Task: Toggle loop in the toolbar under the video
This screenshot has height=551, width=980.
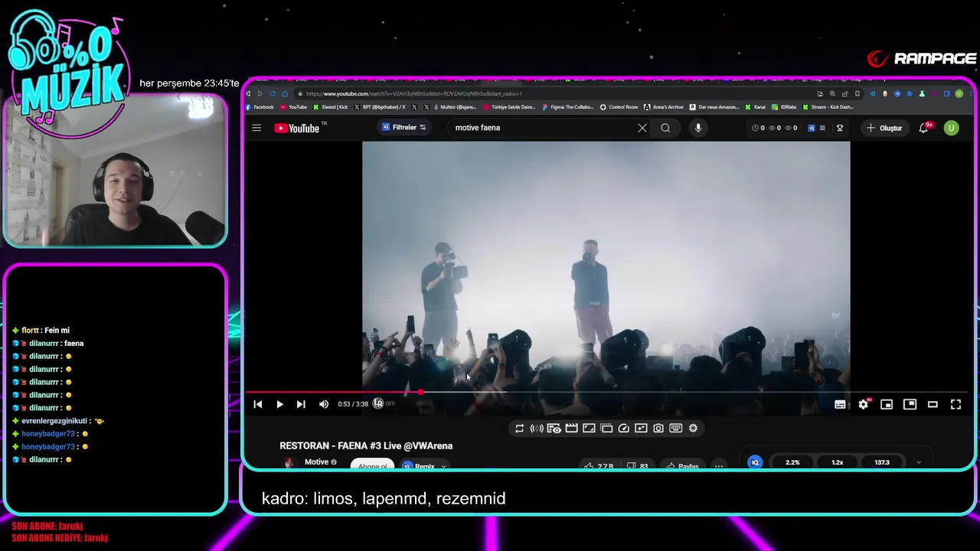Action: point(519,428)
